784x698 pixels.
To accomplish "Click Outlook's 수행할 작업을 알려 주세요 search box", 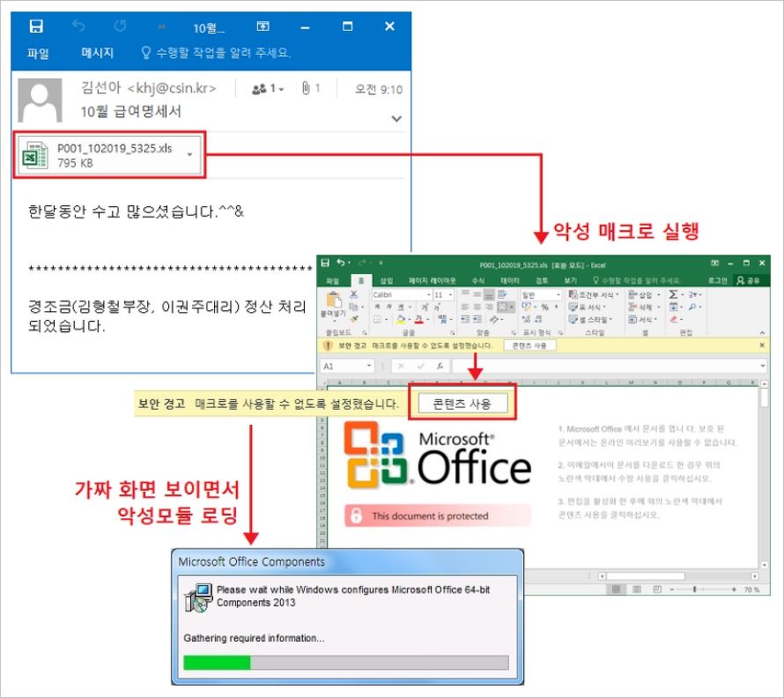I will point(216,53).
